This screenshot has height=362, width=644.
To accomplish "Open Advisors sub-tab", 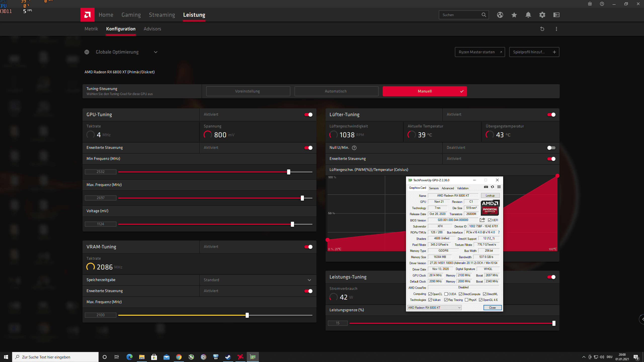I will point(152,29).
